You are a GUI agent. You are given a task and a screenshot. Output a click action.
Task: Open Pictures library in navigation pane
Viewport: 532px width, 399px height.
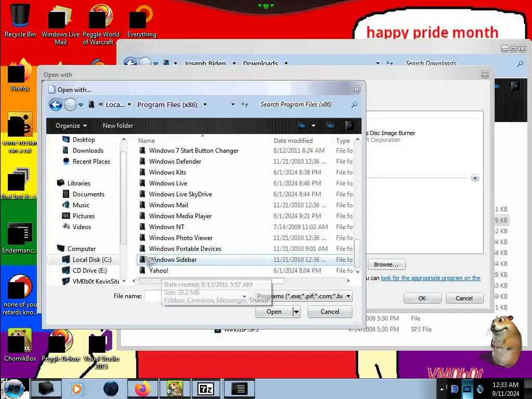coord(84,216)
